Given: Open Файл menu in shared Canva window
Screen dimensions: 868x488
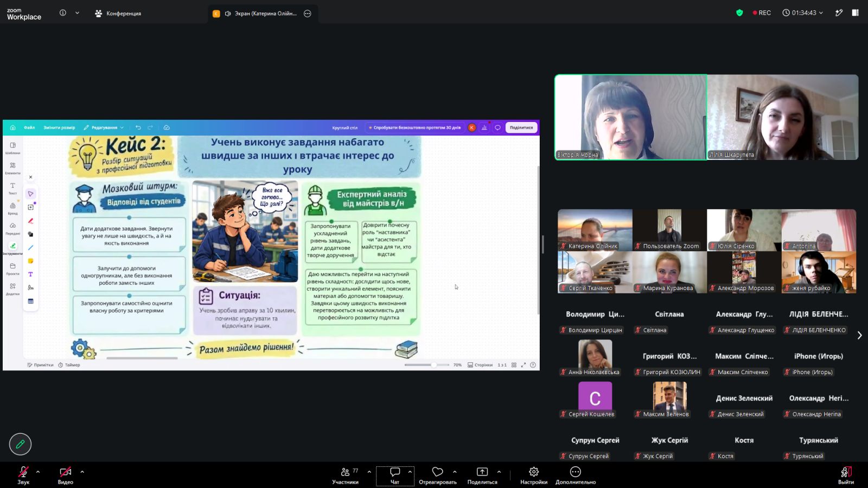Looking at the screenshot, I should point(29,127).
